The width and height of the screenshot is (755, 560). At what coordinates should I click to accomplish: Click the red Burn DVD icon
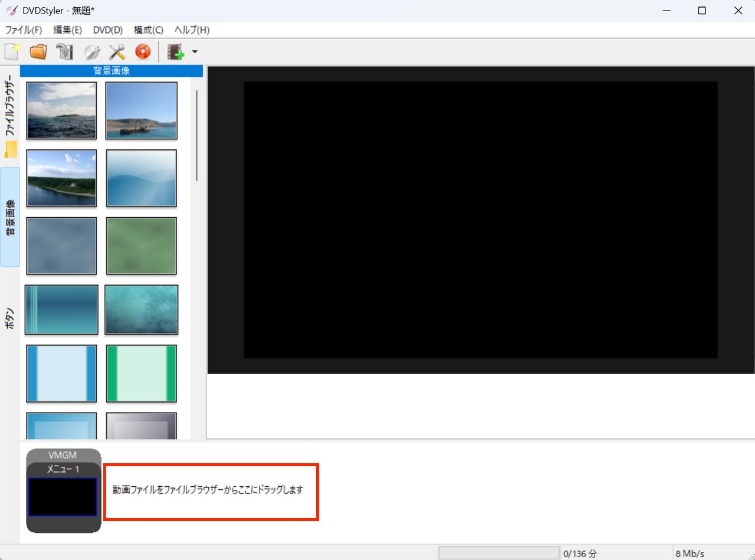click(143, 52)
